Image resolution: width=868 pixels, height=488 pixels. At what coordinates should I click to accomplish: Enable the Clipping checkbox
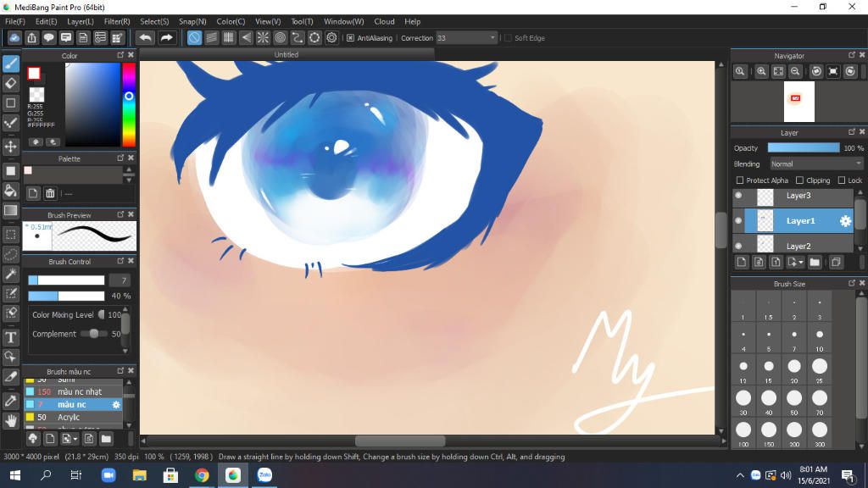tap(799, 180)
